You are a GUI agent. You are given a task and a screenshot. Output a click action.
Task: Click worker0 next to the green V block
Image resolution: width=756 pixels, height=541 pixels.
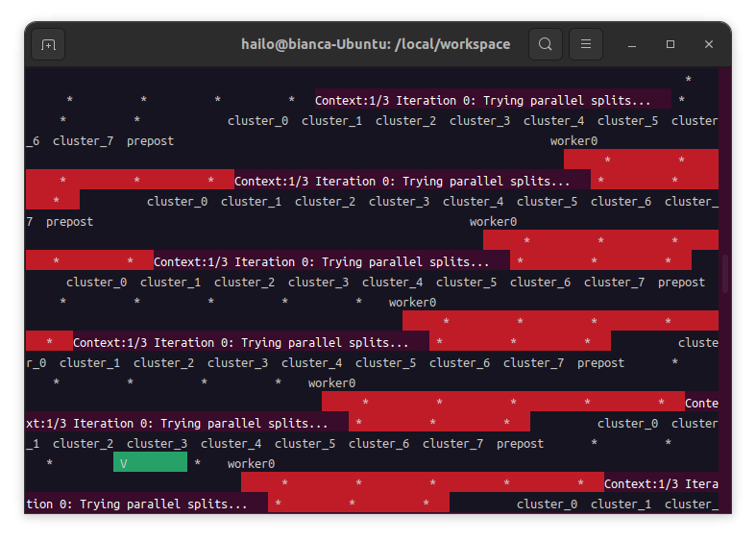tap(251, 464)
